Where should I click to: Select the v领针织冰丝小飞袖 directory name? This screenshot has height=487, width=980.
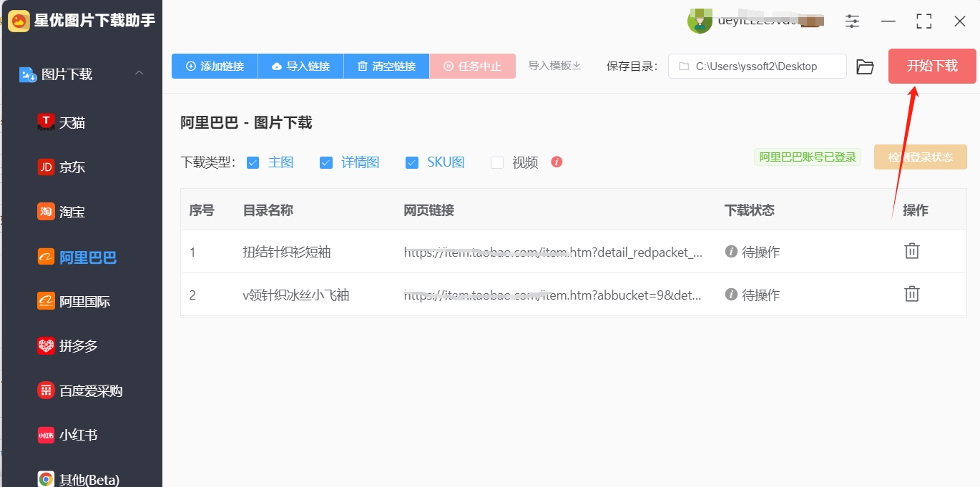[296, 295]
